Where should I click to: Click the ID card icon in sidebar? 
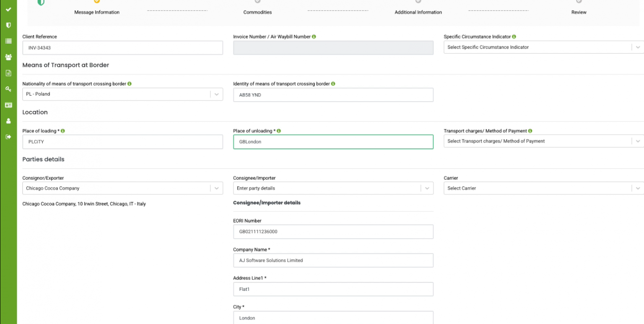pyautogui.click(x=8, y=105)
